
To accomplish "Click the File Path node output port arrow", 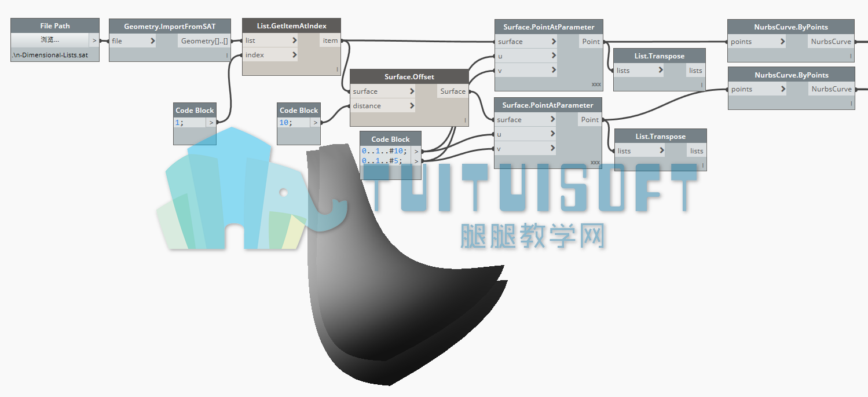I will click(x=95, y=40).
